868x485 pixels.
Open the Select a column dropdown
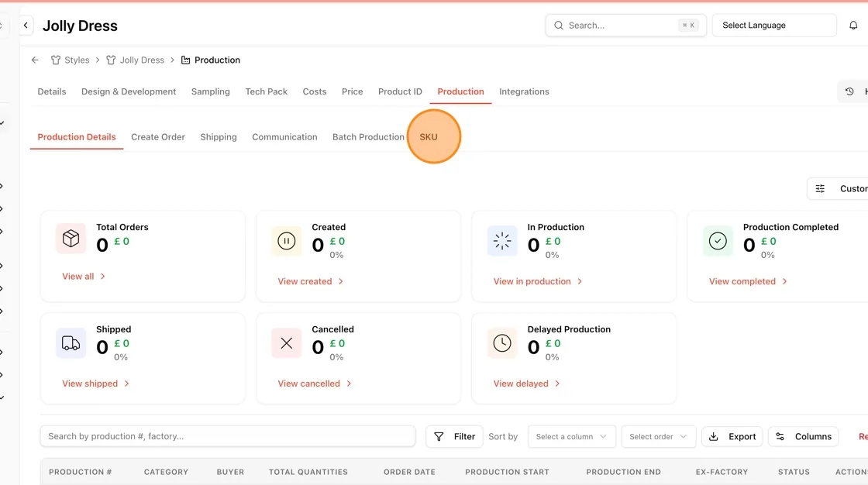click(571, 437)
